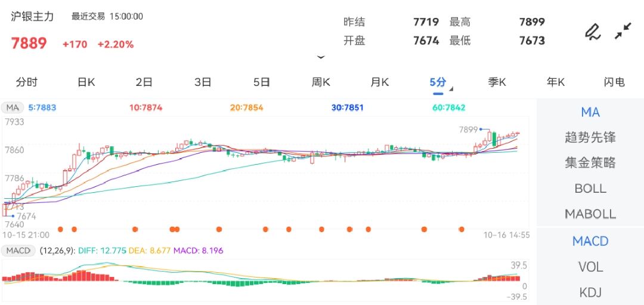Switch to the 月K tab
The height and width of the screenshot is (305, 644).
379,82
